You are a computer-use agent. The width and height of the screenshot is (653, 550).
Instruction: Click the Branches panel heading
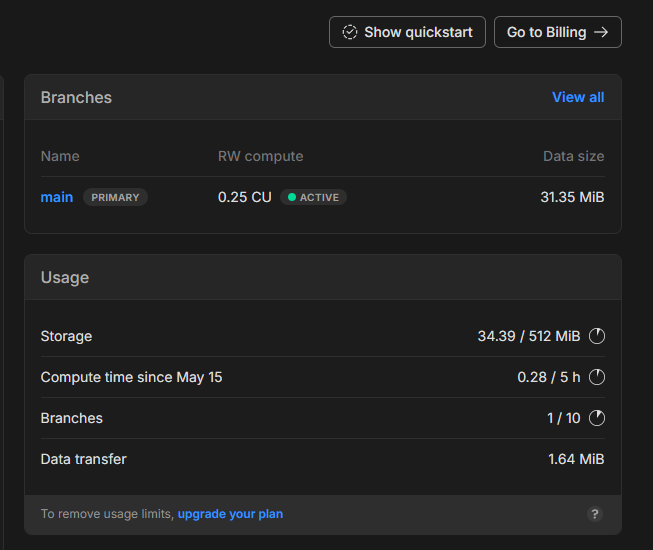click(x=76, y=97)
